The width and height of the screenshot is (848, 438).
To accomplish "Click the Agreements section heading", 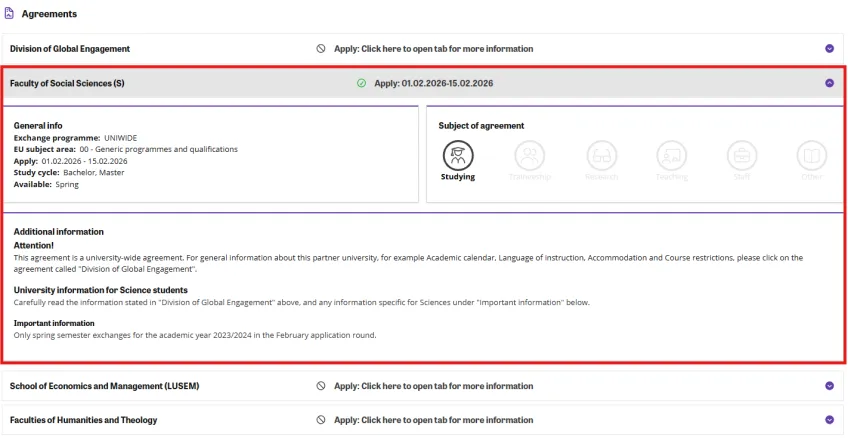I will tap(49, 14).
